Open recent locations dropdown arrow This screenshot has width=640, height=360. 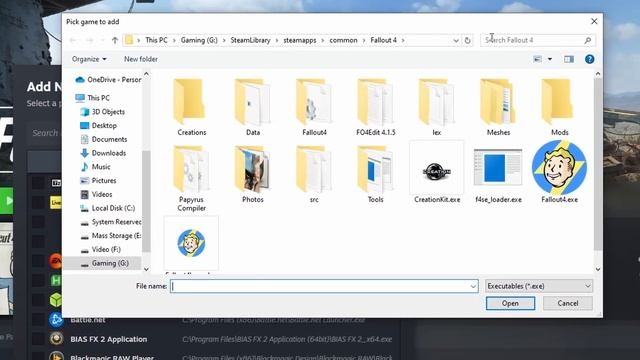click(102, 40)
